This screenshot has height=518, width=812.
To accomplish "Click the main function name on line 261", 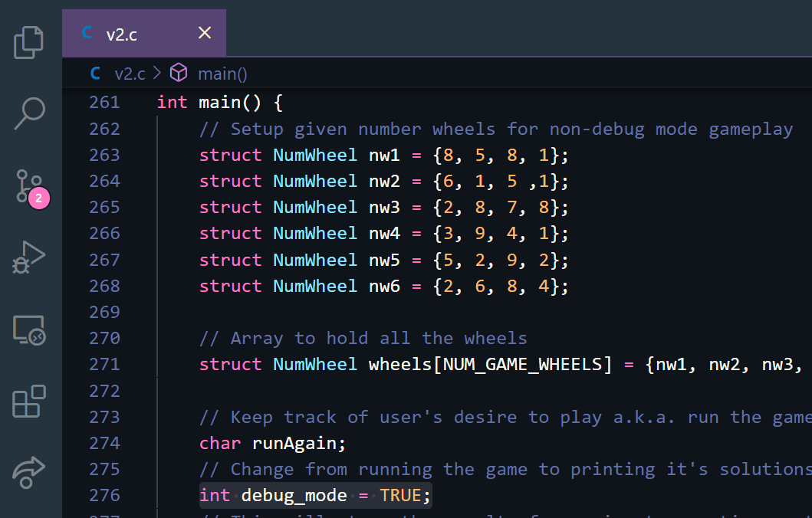I will click(x=219, y=103).
